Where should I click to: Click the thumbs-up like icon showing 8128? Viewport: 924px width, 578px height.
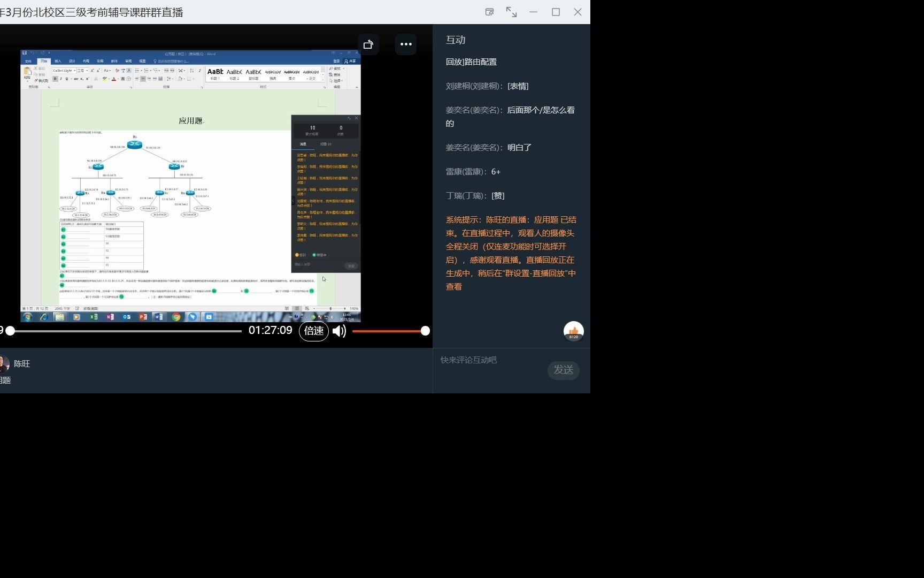coord(573,331)
